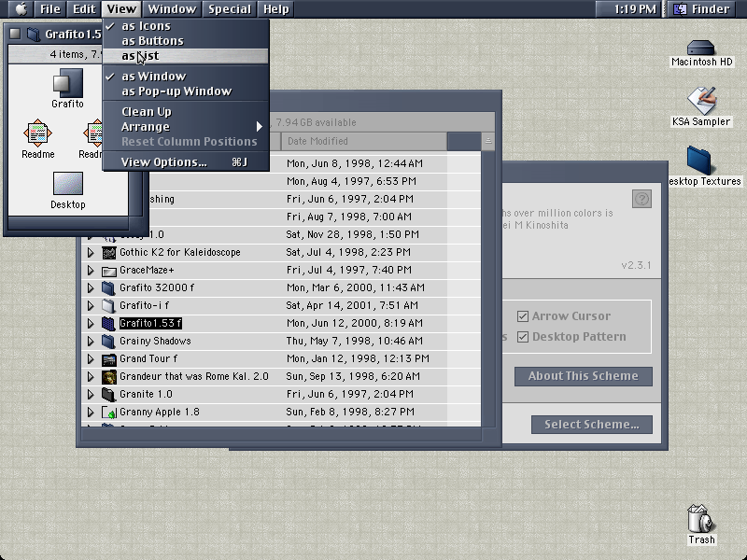The image size is (747, 560).
Task: Click the About This Scheme button
Action: [x=583, y=376]
